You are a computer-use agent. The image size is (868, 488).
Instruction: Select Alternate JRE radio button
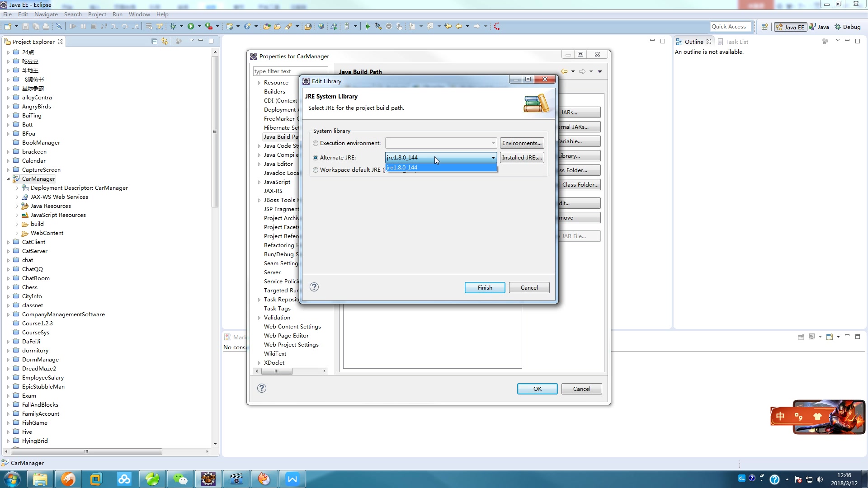point(316,158)
